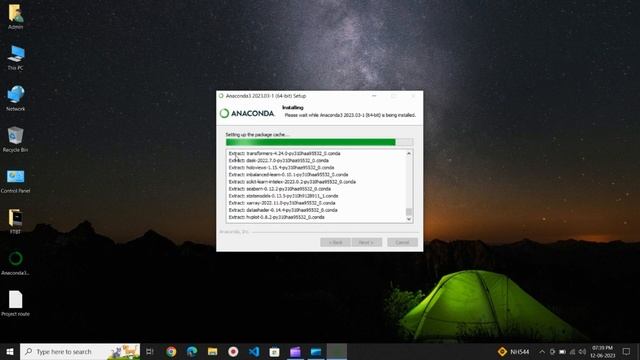640x360 pixels.
Task: Launch Google Chrome from the taskbar
Action: pyautogui.click(x=171, y=351)
